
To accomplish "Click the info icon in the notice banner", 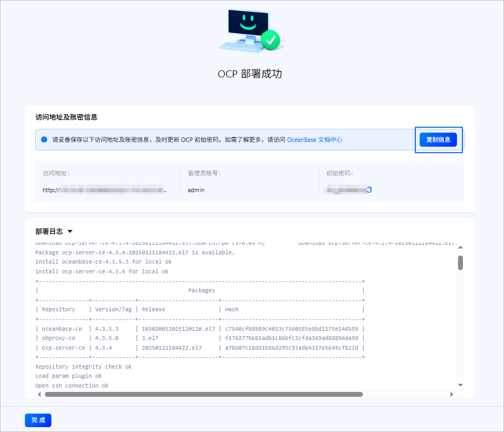I will click(x=44, y=140).
